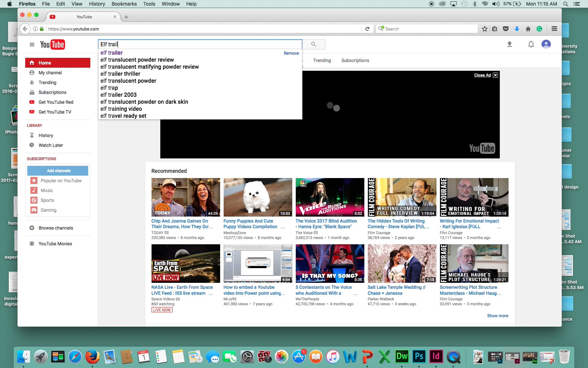Open iTunes from the Dock
The width and height of the screenshot is (588, 368).
click(x=333, y=357)
